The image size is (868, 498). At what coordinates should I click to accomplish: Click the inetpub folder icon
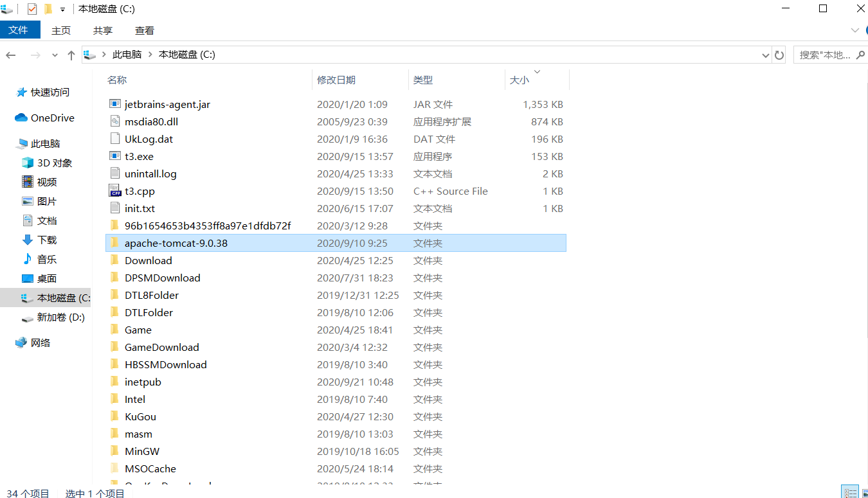point(115,382)
